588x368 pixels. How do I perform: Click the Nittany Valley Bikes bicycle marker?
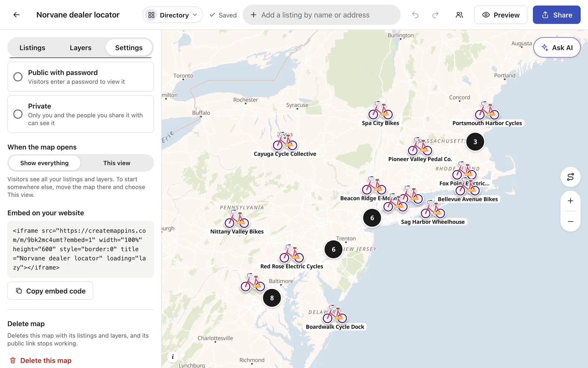[x=237, y=219]
